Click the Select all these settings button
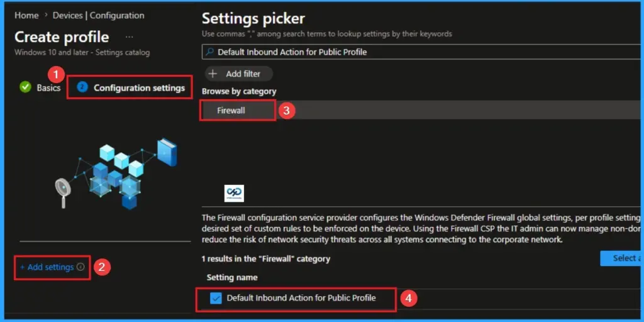This screenshot has height=322, width=644. 622,258
